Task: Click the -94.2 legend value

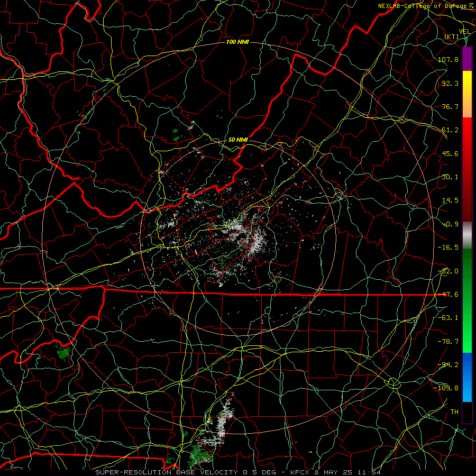Action: pyautogui.click(x=448, y=365)
